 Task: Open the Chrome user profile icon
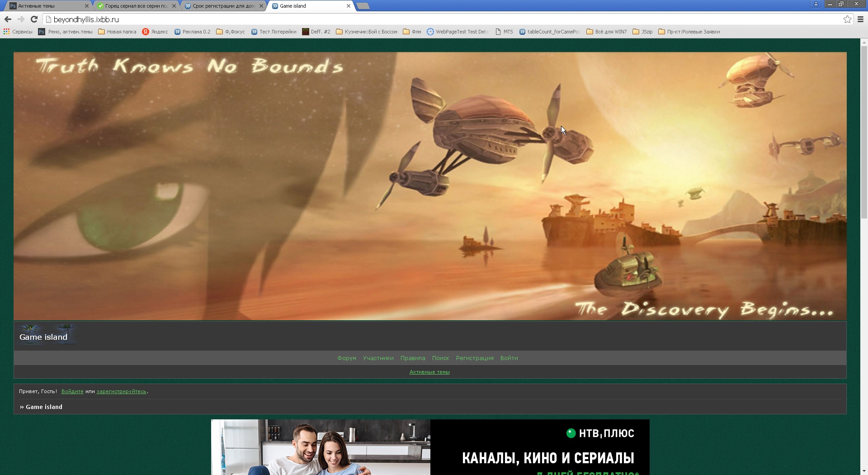816,4
